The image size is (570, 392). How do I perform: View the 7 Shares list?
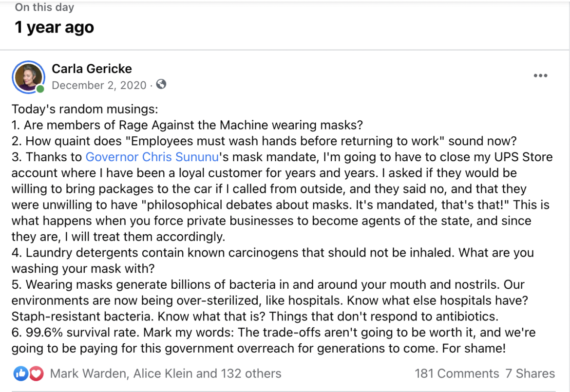530,373
